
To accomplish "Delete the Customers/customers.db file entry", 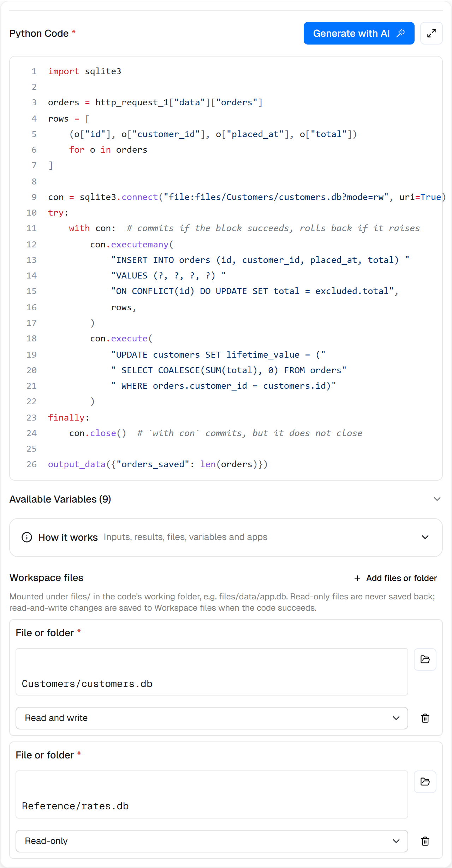I will (x=425, y=718).
